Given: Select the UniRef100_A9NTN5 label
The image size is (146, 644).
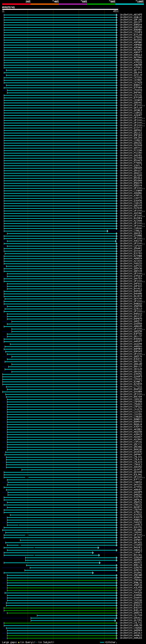Looking at the screenshot, I should (131, 65).
